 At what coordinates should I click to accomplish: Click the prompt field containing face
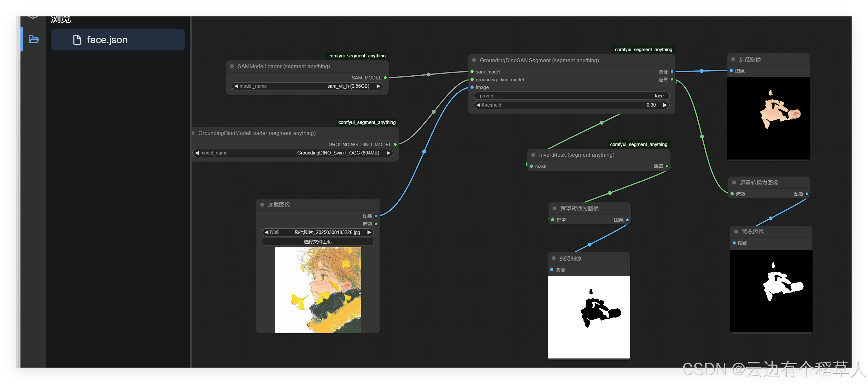click(571, 96)
